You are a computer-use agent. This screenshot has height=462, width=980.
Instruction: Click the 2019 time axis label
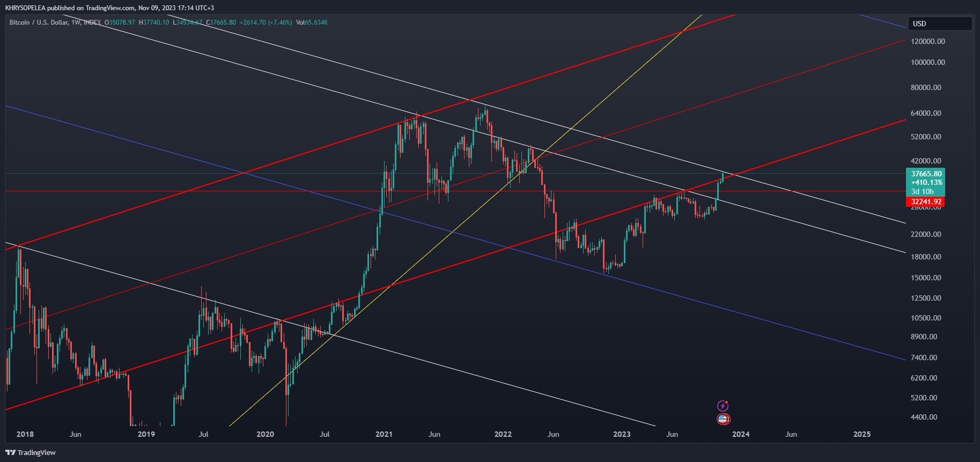click(146, 434)
